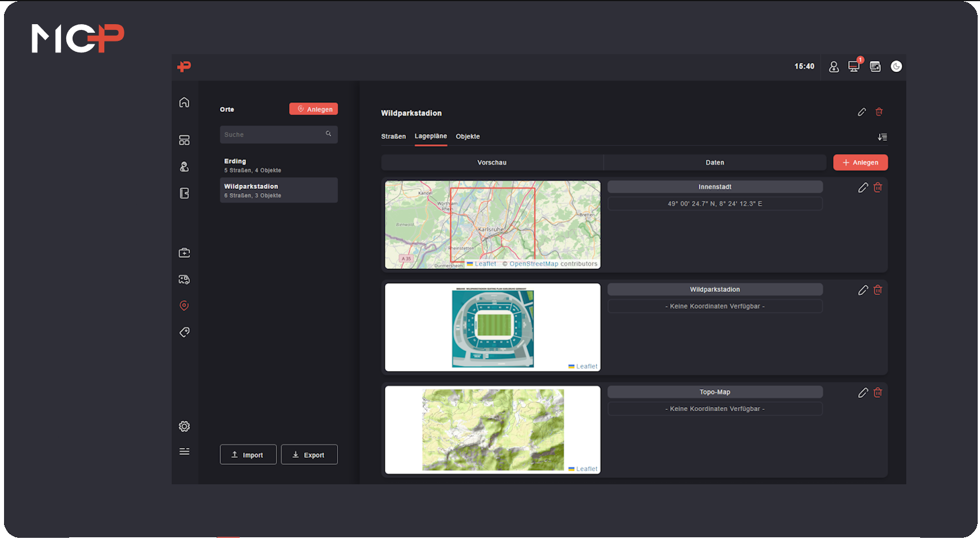This screenshot has height=539, width=980.
Task: Click the map pin locations sidebar icon
Action: pyautogui.click(x=184, y=306)
